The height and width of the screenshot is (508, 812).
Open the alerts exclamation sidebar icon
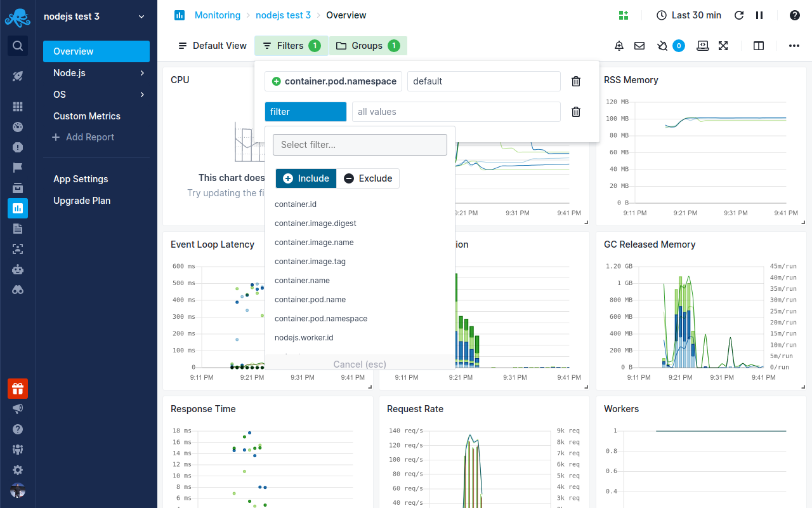click(18, 147)
